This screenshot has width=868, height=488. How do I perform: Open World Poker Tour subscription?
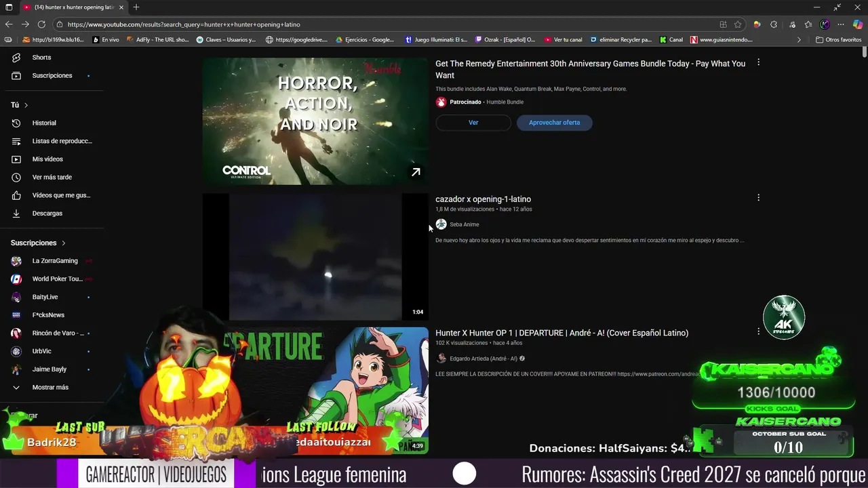click(x=54, y=279)
